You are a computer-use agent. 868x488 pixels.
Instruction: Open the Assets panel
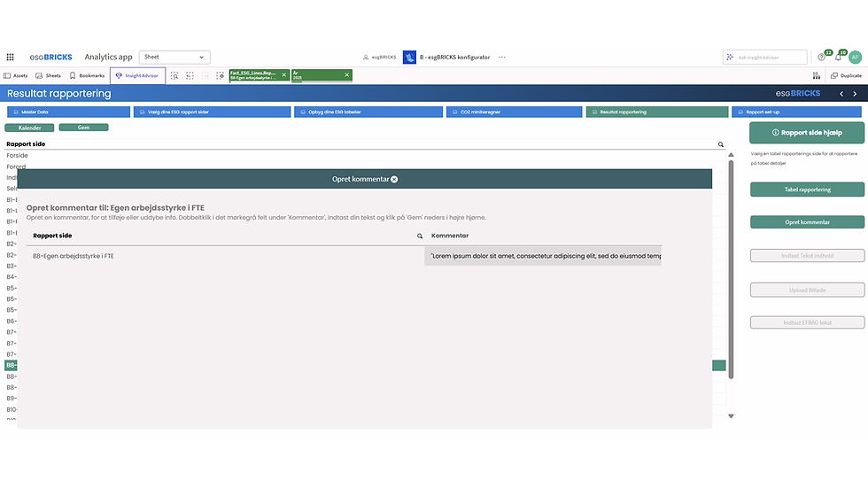[16, 76]
